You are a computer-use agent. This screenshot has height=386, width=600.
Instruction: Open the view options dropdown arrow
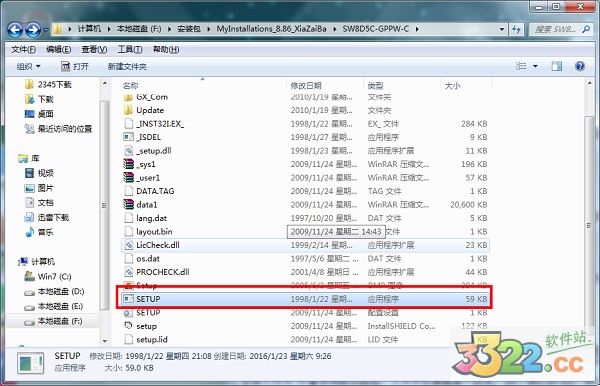pyautogui.click(x=535, y=66)
